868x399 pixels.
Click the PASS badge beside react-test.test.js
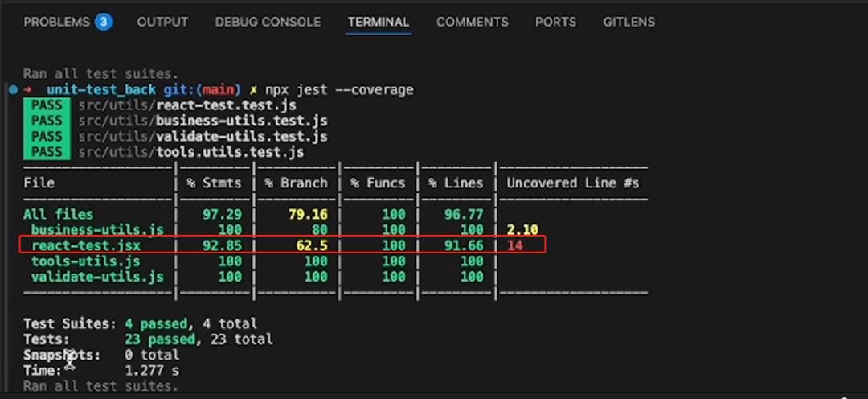(x=47, y=105)
